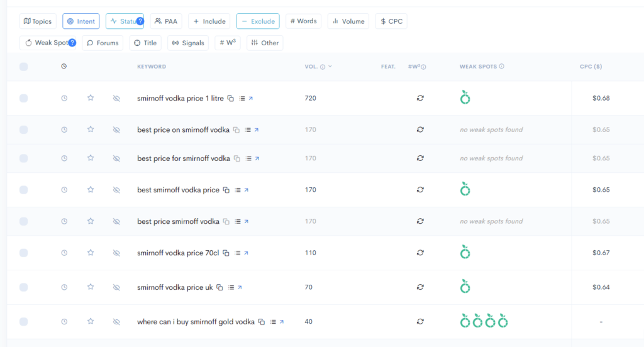
Task: Open the Words count filter
Action: click(304, 21)
